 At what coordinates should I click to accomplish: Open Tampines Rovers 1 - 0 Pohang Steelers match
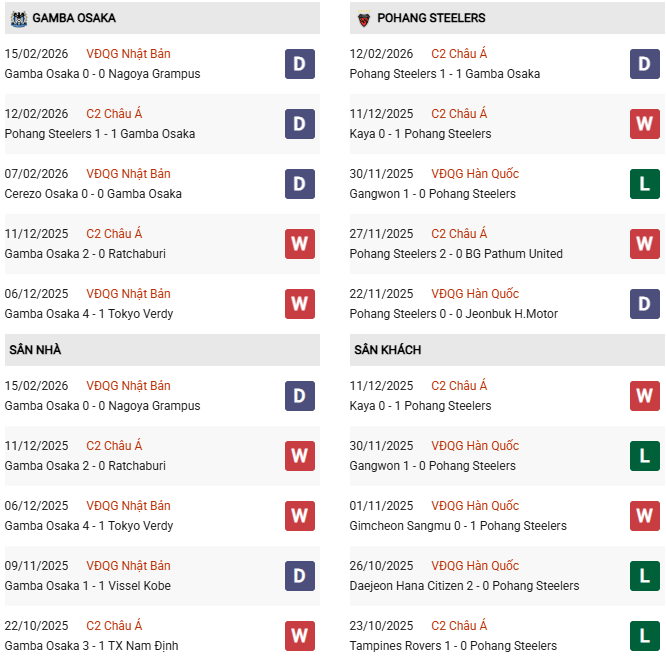(x=453, y=646)
